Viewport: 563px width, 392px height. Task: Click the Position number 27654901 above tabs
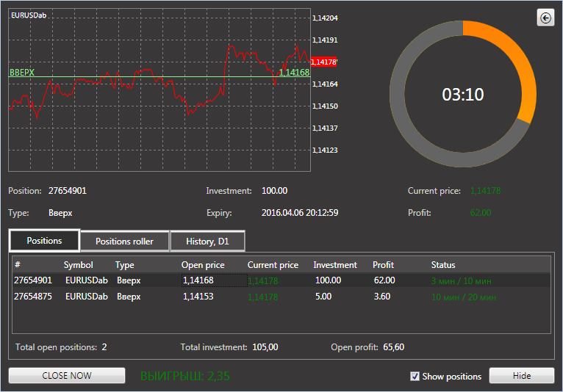point(68,190)
